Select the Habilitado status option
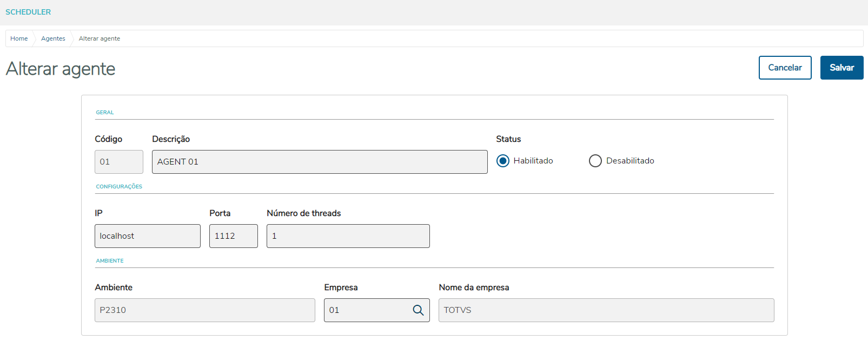868x340 pixels. click(x=503, y=161)
